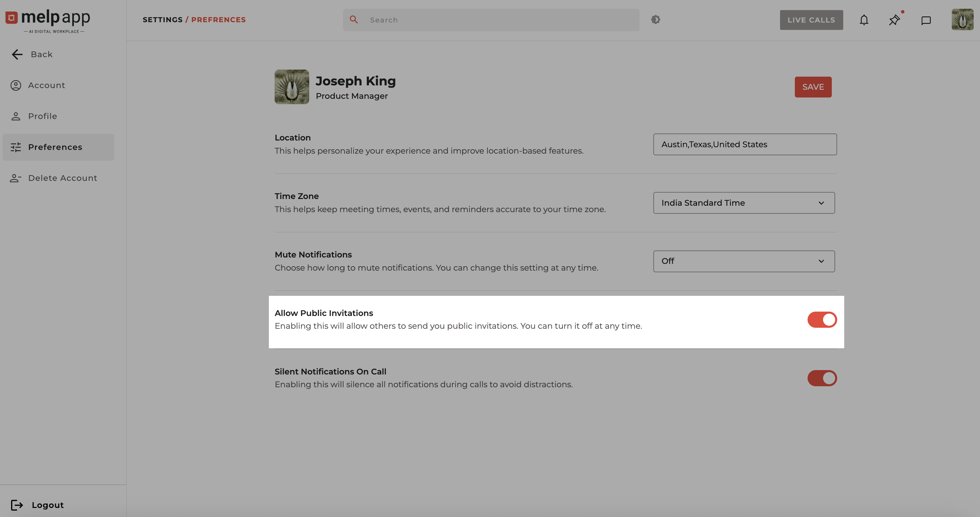Expand the Mute Notifications dropdown

coord(743,261)
